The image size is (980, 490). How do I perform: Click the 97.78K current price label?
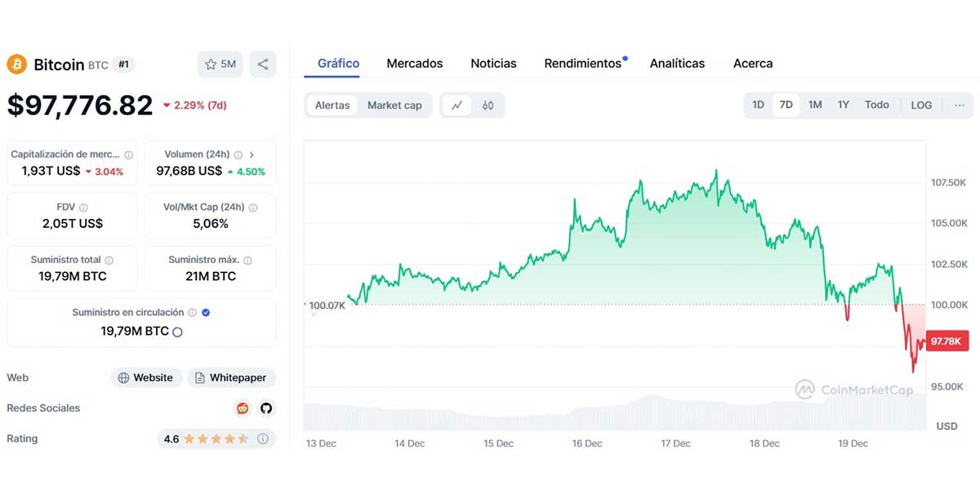pos(946,341)
